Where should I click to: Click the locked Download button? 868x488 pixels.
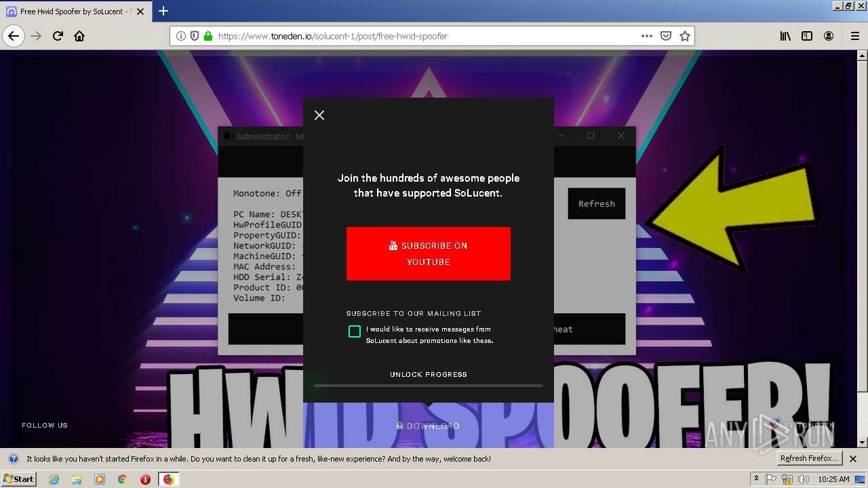pyautogui.click(x=429, y=426)
